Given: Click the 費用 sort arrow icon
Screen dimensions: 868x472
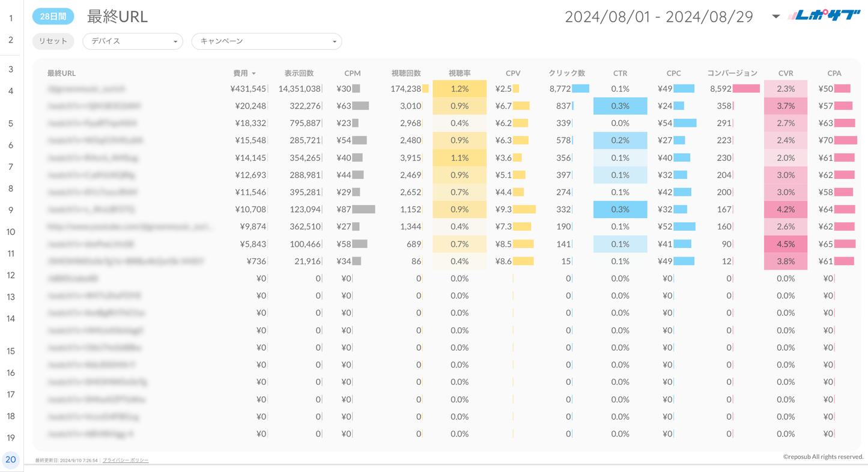Looking at the screenshot, I should 253,74.
